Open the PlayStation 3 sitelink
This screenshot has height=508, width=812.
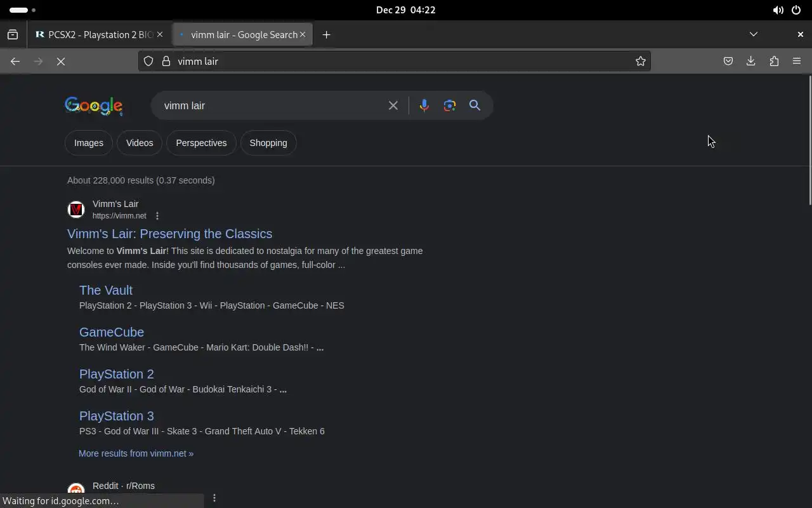(x=117, y=416)
